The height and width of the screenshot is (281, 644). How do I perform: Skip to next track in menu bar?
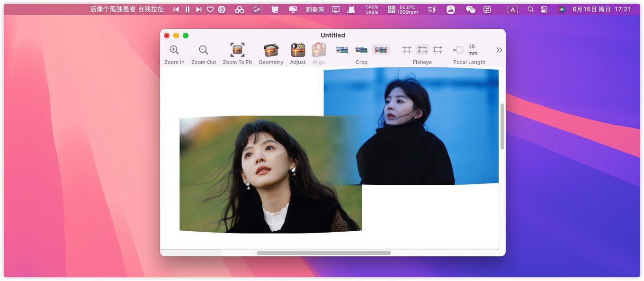[x=199, y=9]
